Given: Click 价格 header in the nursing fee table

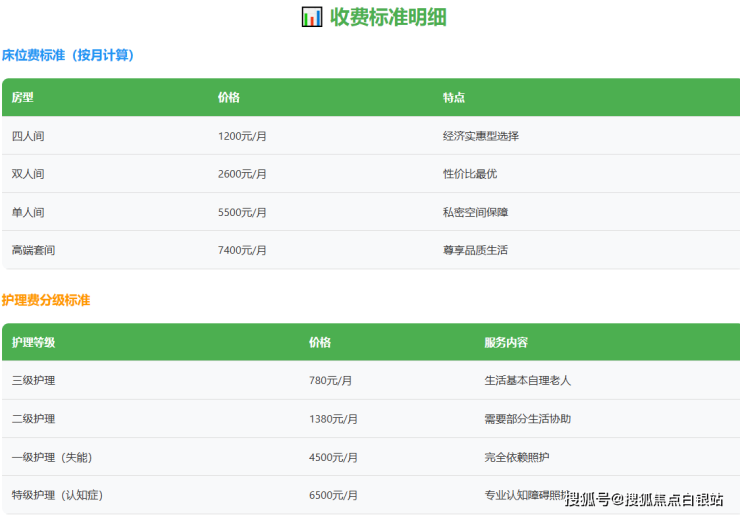Looking at the screenshot, I should click(320, 343).
